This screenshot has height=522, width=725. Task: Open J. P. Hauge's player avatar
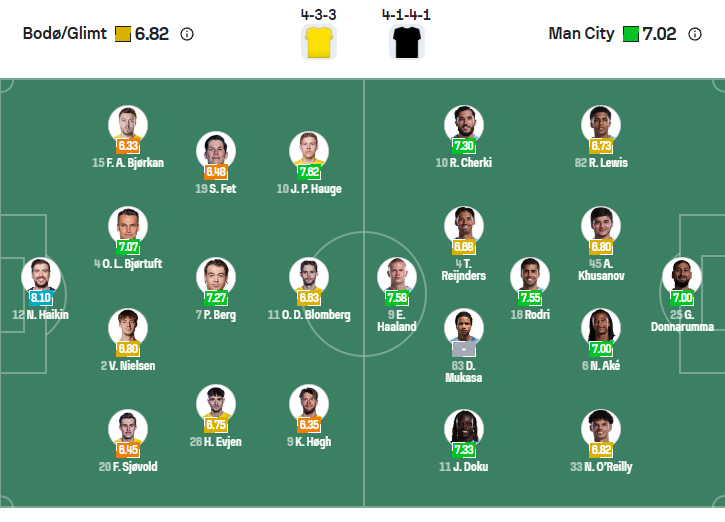tap(309, 151)
